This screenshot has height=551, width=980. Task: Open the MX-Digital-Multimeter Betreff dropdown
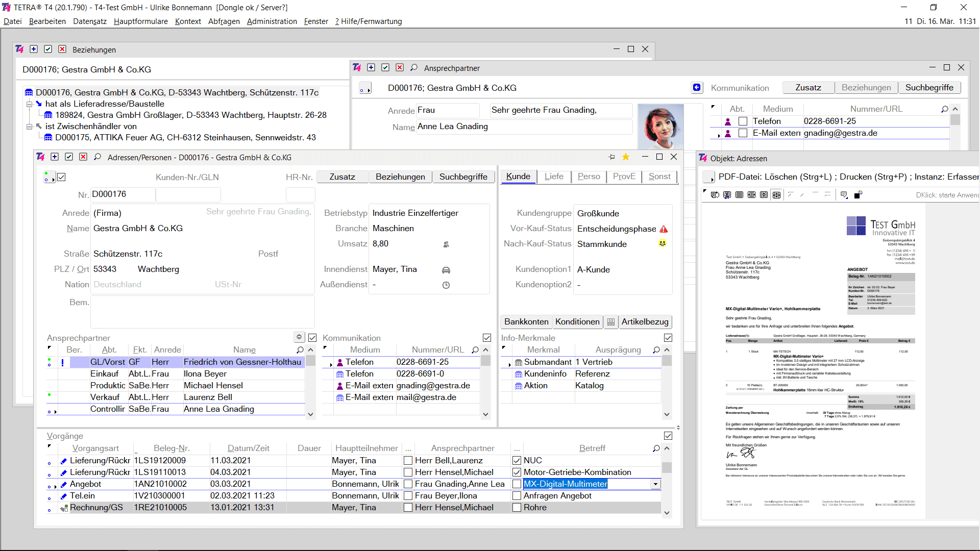point(655,484)
